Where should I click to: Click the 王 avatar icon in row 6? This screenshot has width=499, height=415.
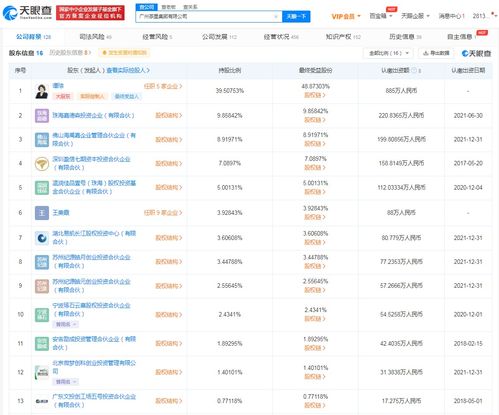(x=42, y=213)
